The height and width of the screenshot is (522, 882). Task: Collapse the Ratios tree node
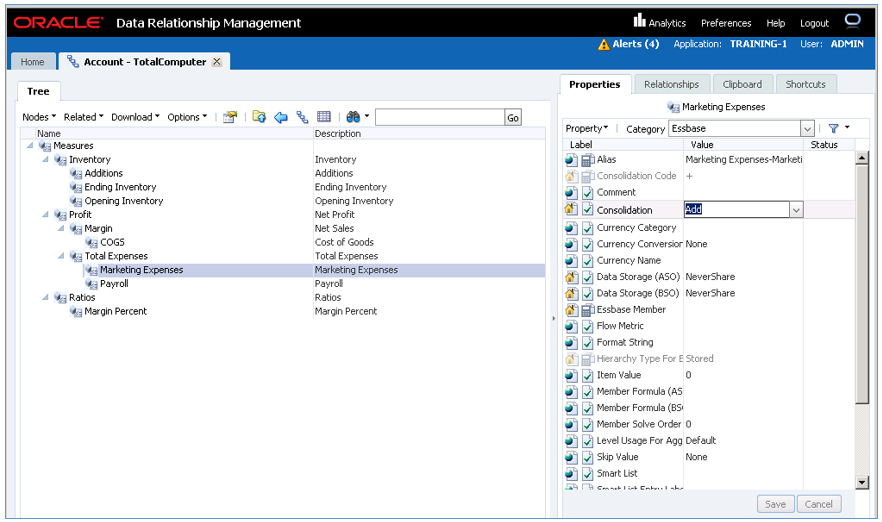(46, 298)
